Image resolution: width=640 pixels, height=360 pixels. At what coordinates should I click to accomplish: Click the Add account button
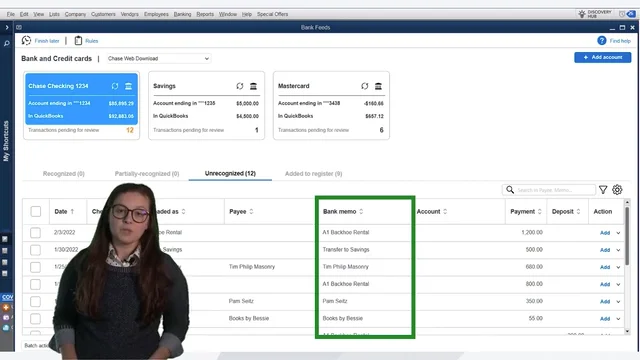point(602,57)
